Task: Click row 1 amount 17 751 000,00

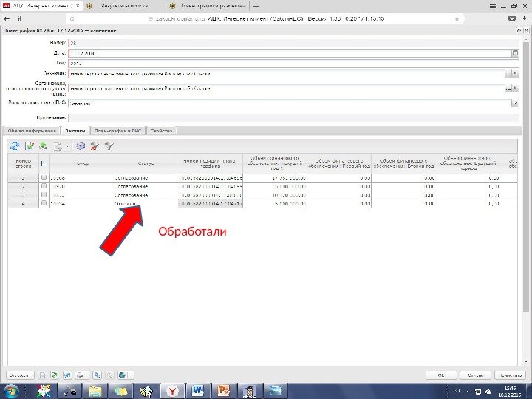Action: click(289, 177)
